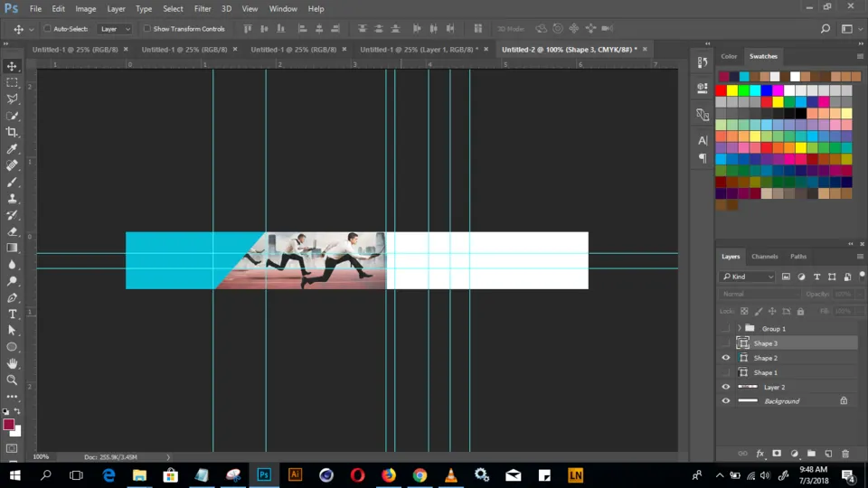The width and height of the screenshot is (868, 488).
Task: Select the History Brush tool
Action: point(12,215)
